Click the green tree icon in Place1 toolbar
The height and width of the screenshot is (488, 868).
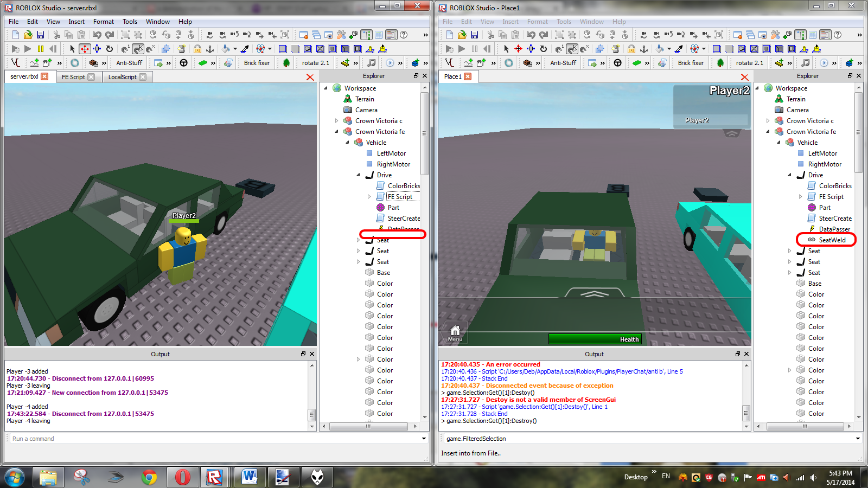click(x=720, y=63)
